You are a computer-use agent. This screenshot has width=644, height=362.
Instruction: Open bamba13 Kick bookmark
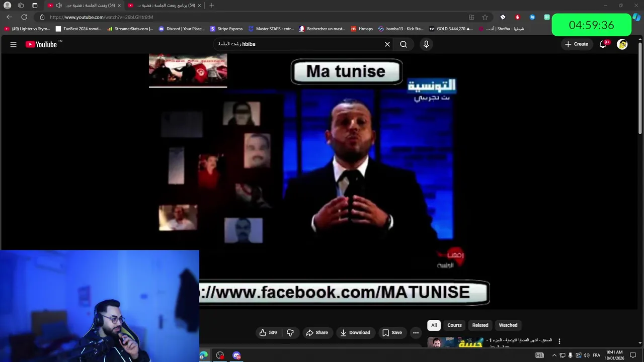(x=401, y=29)
